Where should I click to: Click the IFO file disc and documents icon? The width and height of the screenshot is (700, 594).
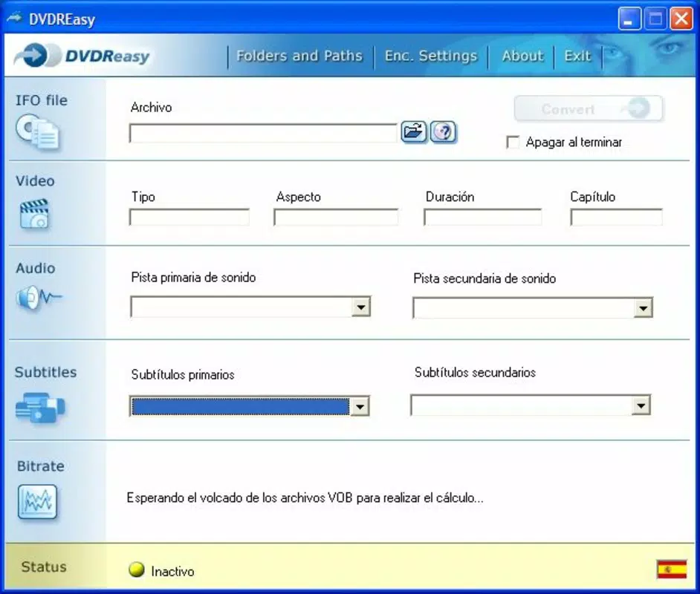(x=38, y=132)
